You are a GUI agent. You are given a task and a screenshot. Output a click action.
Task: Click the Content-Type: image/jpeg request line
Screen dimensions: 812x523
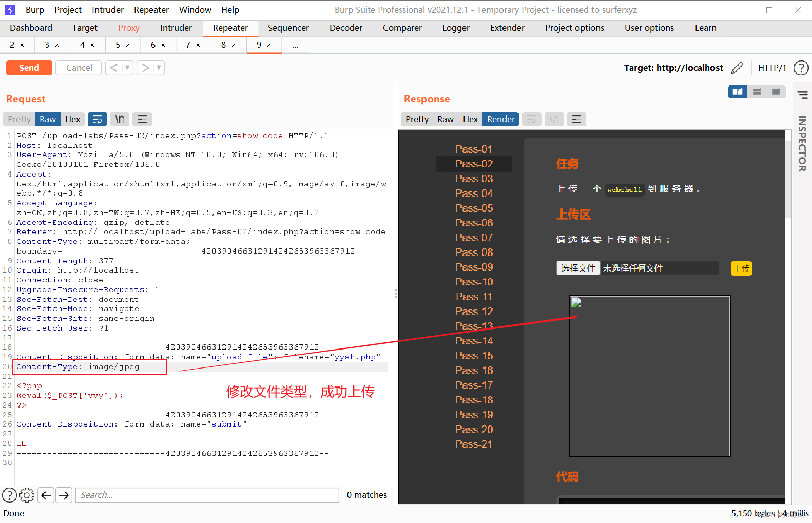point(78,366)
